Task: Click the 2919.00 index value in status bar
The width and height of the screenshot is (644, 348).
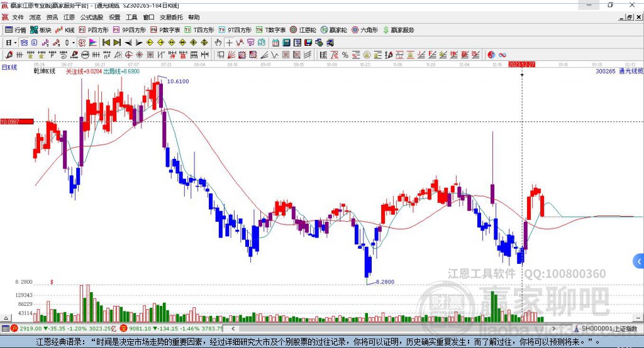Action: pos(31,329)
